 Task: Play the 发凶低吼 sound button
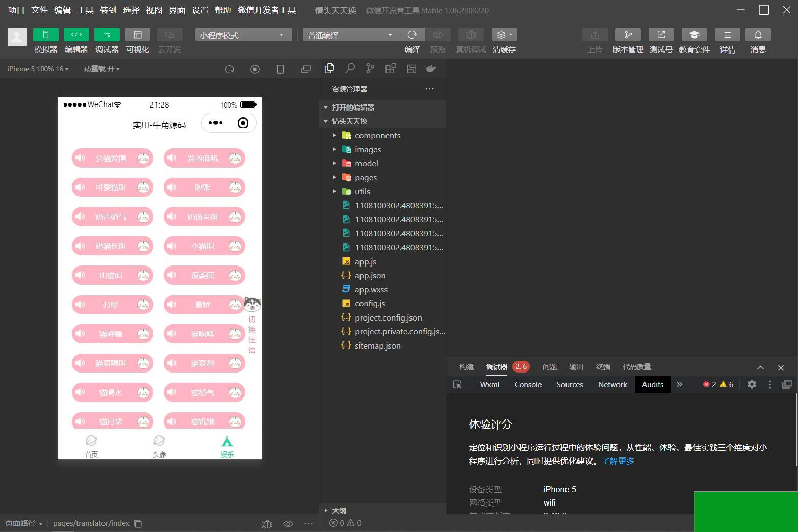(204, 158)
